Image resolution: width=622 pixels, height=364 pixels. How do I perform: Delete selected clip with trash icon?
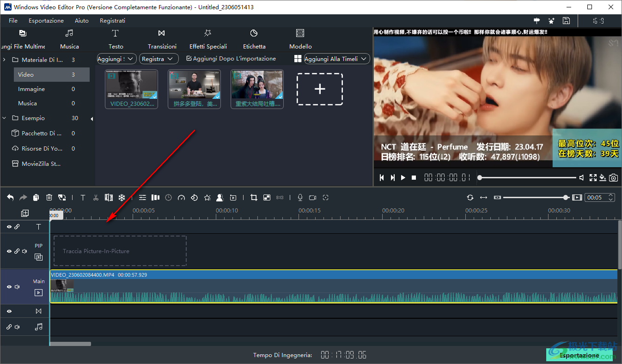(x=49, y=197)
